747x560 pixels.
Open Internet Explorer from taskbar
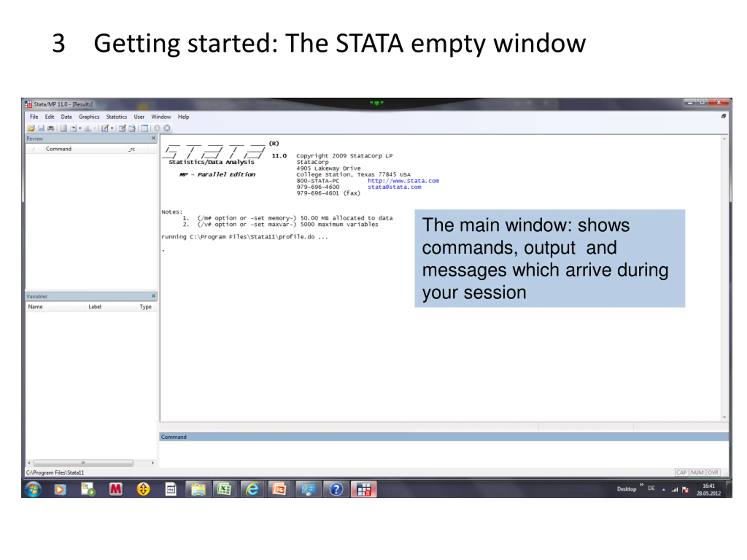252,489
